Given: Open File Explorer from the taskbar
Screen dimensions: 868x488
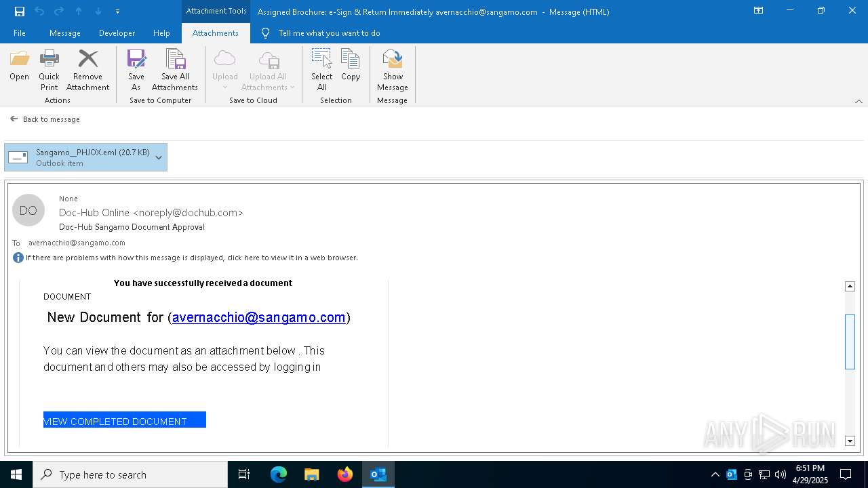Looking at the screenshot, I should (x=312, y=474).
